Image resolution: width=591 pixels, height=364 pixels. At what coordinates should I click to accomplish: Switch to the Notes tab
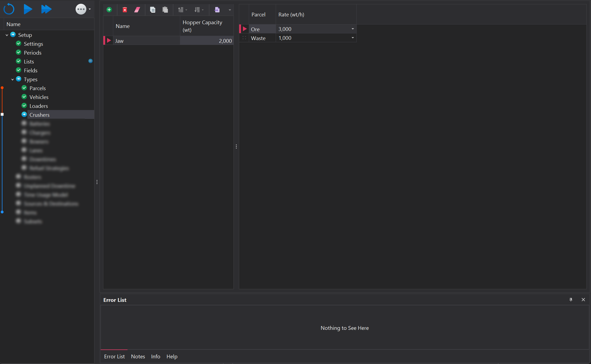pos(138,356)
